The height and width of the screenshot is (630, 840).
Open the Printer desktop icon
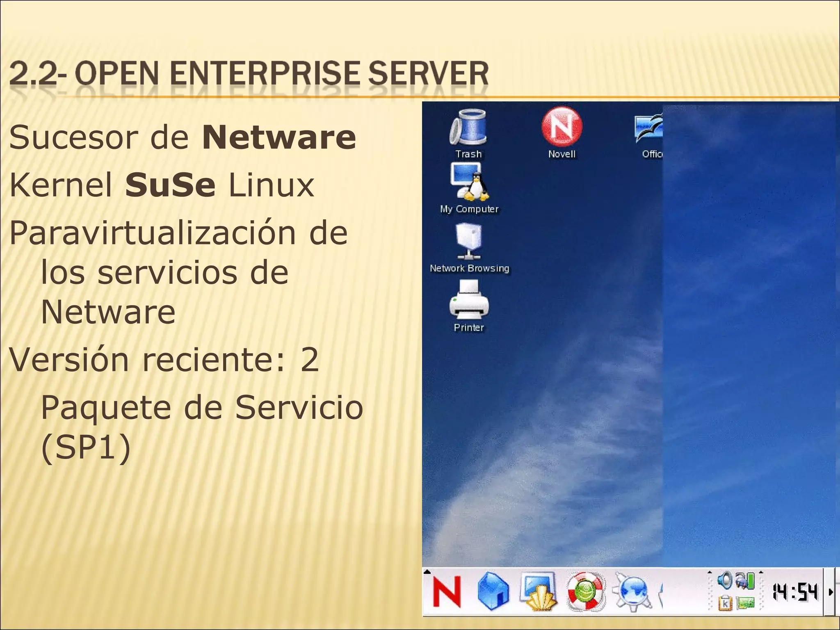[469, 306]
